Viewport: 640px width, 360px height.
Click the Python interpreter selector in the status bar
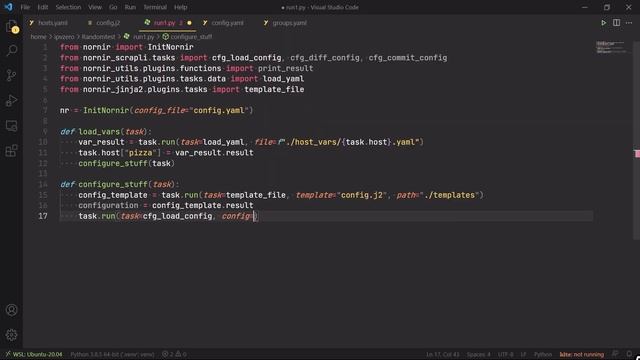click(112, 354)
